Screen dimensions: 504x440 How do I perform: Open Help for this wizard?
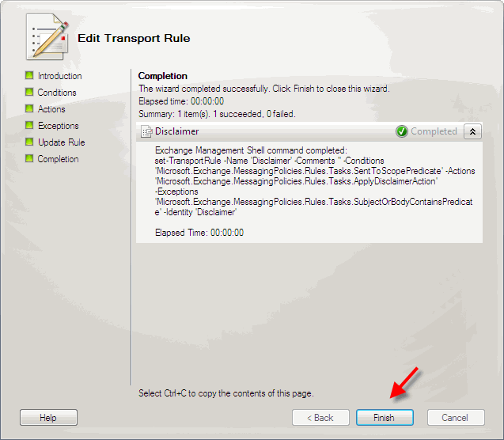pos(48,418)
